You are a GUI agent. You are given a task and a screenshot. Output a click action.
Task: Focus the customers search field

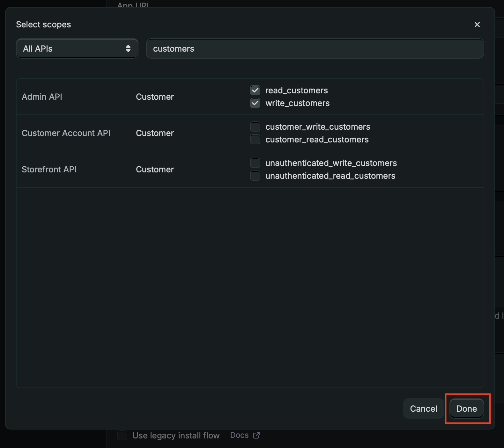pos(315,49)
